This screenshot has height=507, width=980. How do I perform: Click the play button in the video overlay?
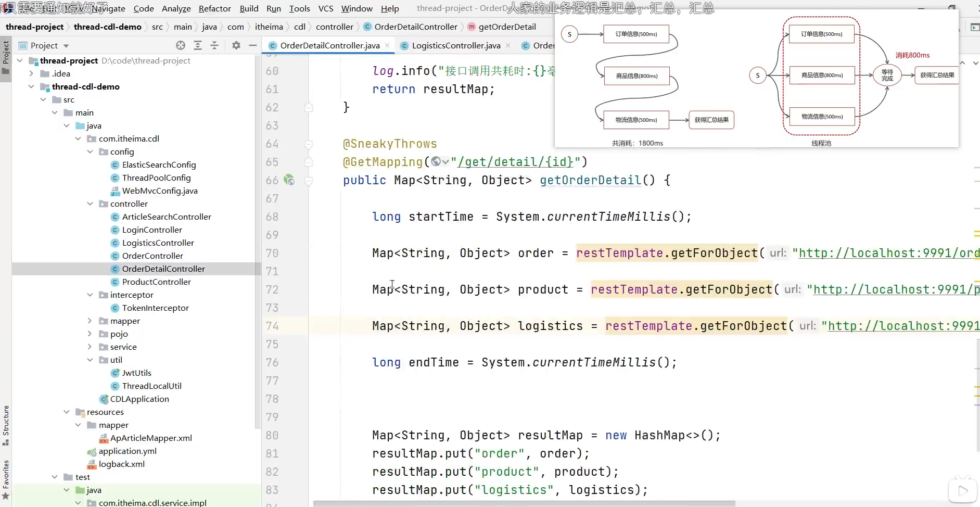962,491
